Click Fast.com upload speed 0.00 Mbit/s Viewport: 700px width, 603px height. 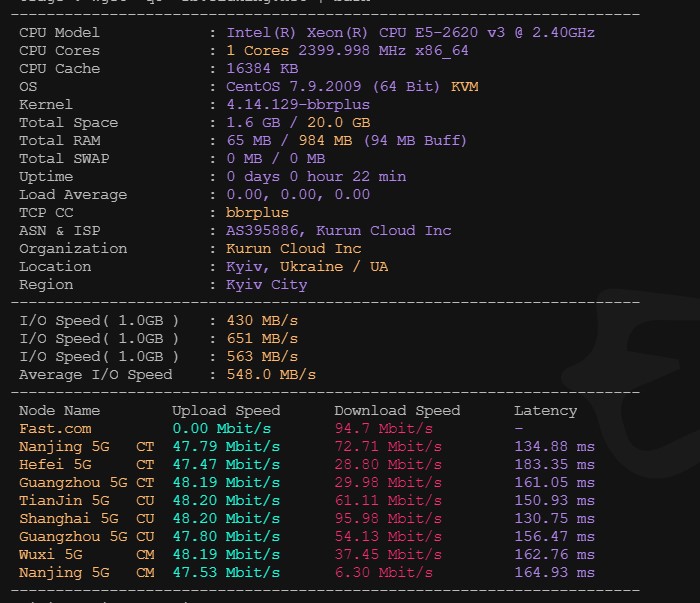click(221, 428)
